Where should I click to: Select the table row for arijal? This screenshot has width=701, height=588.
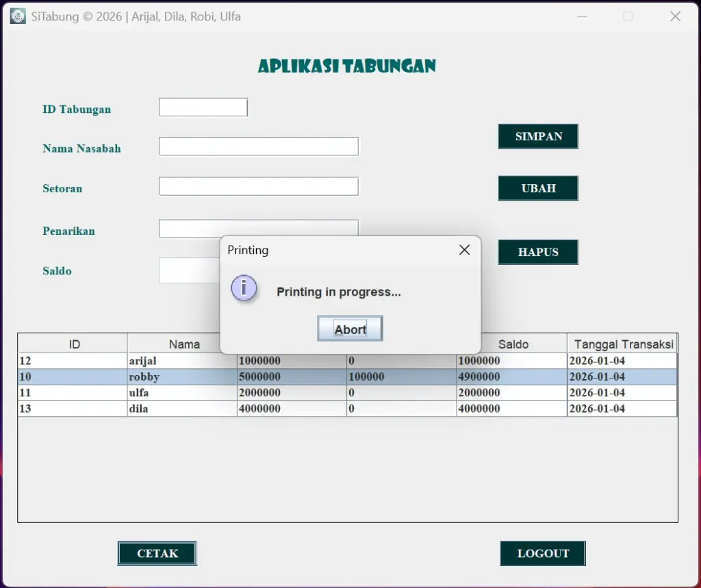(171, 361)
